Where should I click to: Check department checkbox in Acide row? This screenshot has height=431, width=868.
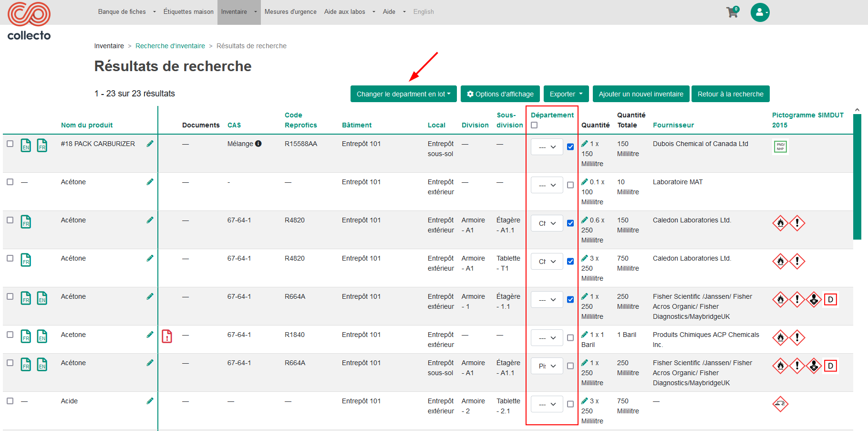(570, 404)
